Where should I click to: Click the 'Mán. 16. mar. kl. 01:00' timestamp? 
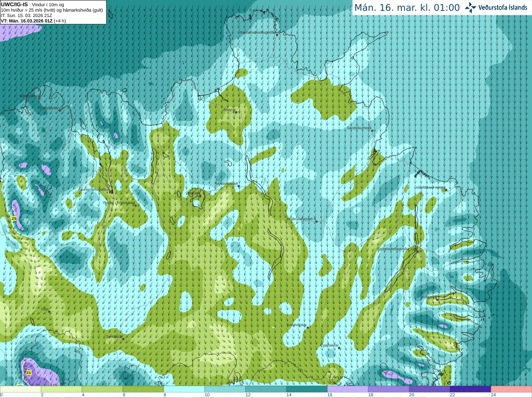pos(407,7)
